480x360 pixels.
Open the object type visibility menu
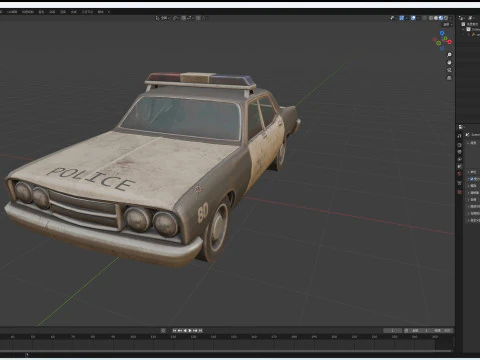coord(392,18)
